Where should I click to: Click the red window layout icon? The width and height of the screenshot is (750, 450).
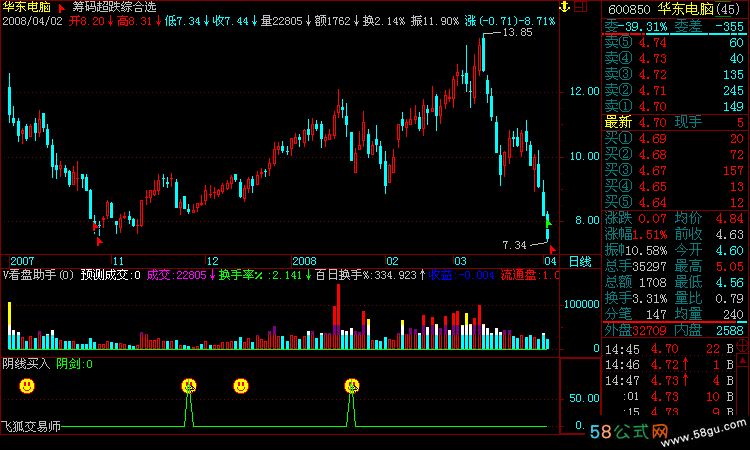[x=581, y=7]
